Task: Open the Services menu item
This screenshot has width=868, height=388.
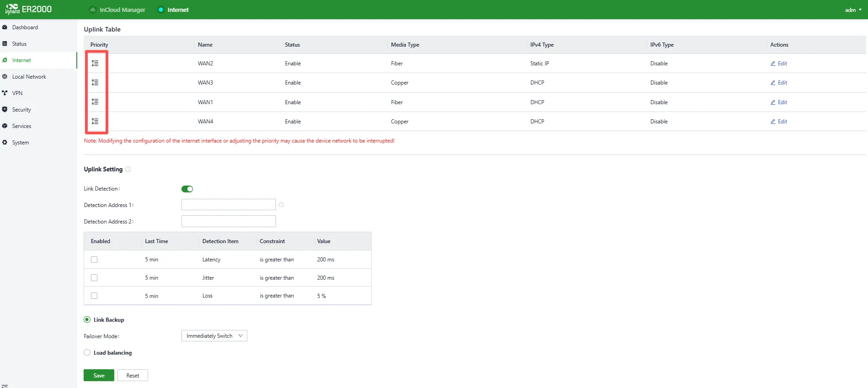Action: [38, 126]
